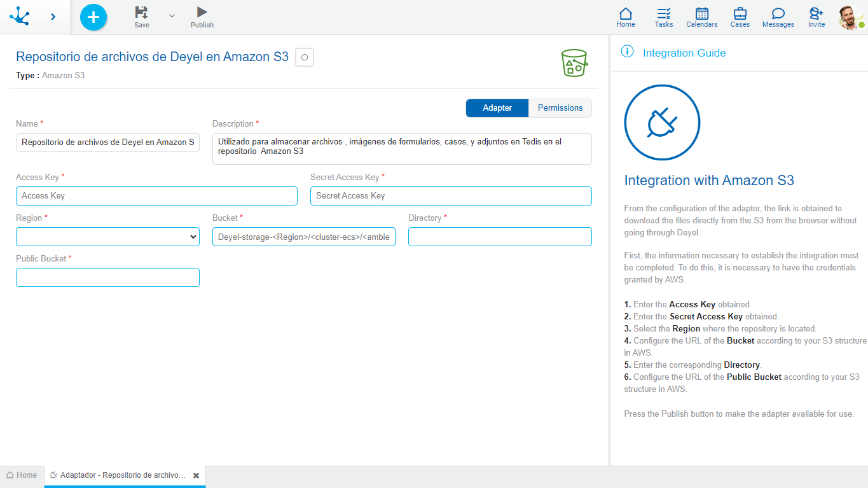Open the user profile avatar
Viewport: 868px width, 488px height.
point(850,17)
